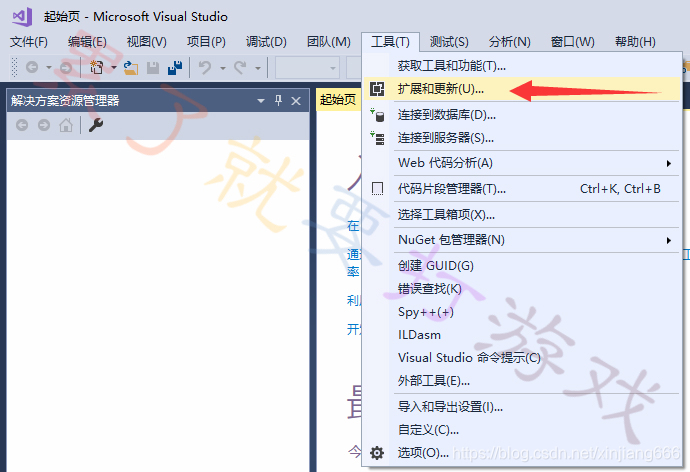This screenshot has height=472, width=690.
Task: Choose 创建 GUID(G) menu entry
Action: (522, 266)
